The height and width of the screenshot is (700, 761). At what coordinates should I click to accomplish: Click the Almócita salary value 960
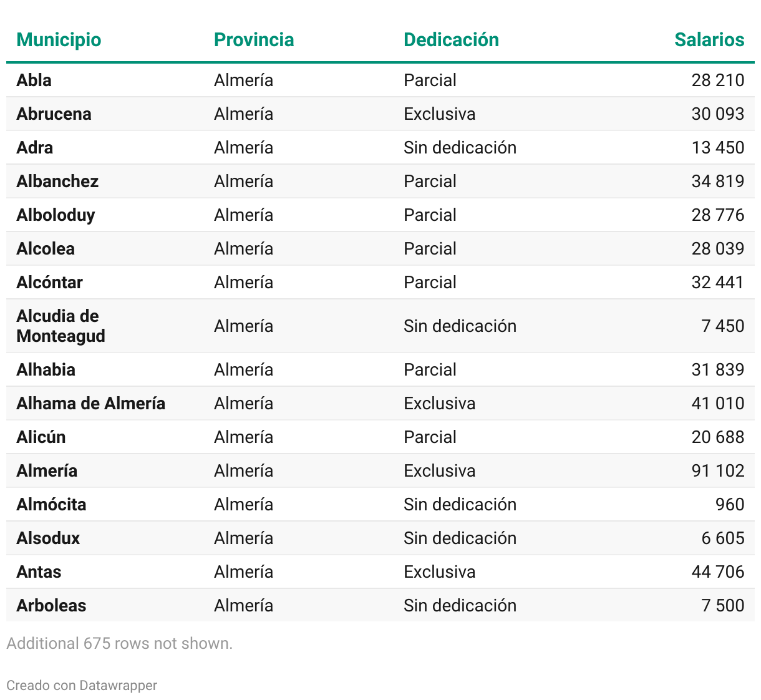[729, 505]
